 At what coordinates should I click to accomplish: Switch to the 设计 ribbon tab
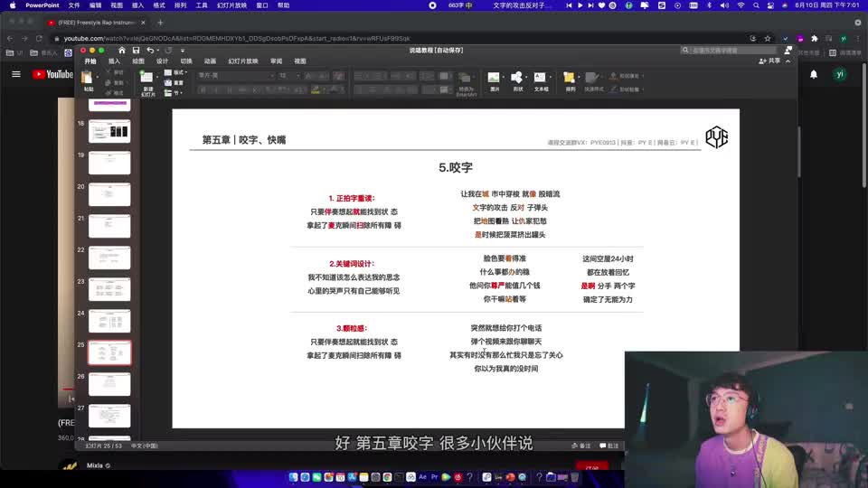(162, 61)
